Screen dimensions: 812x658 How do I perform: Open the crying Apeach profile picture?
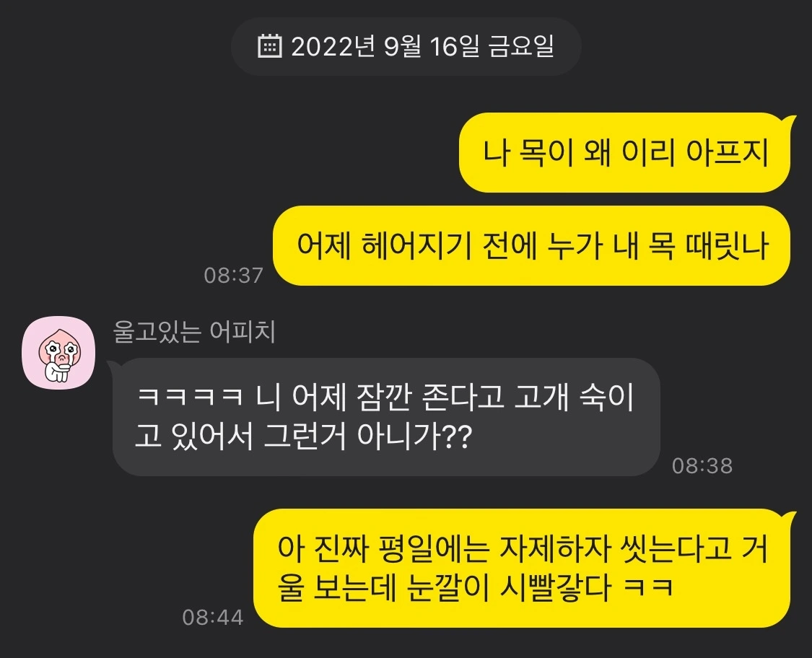tap(58, 353)
